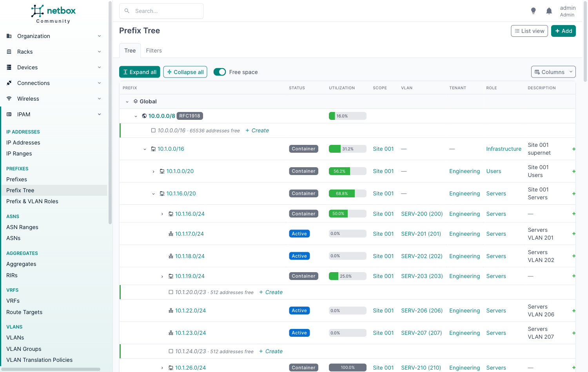The height and width of the screenshot is (372, 588).
Task: Expand the 10.1.19.0/24 prefix
Action: point(162,276)
